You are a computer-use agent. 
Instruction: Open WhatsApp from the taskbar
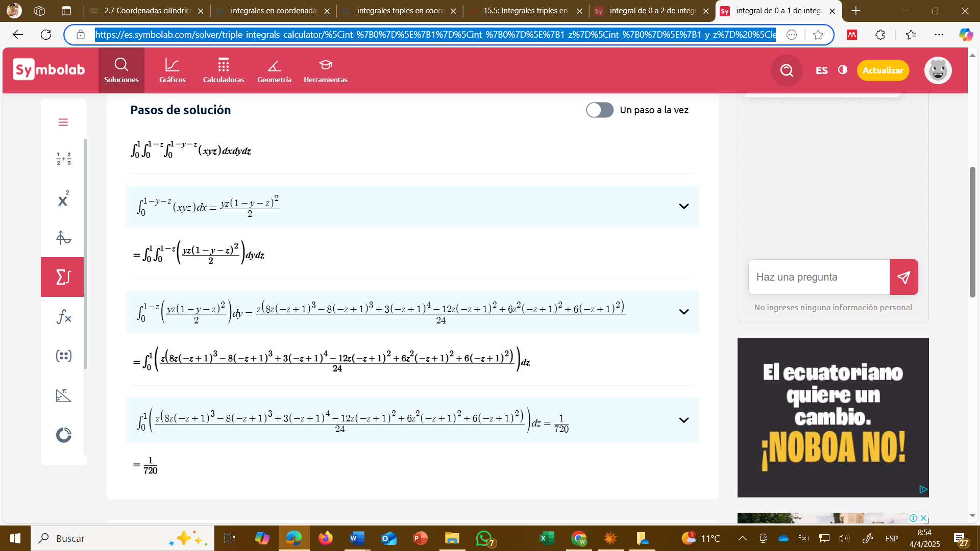[484, 538]
